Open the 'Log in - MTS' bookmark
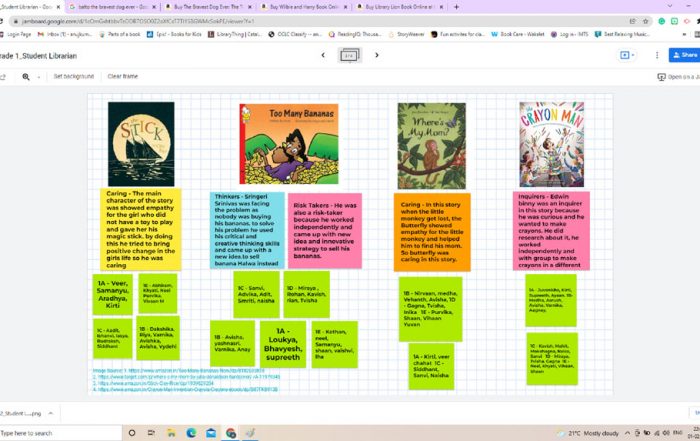 pyautogui.click(x=569, y=34)
